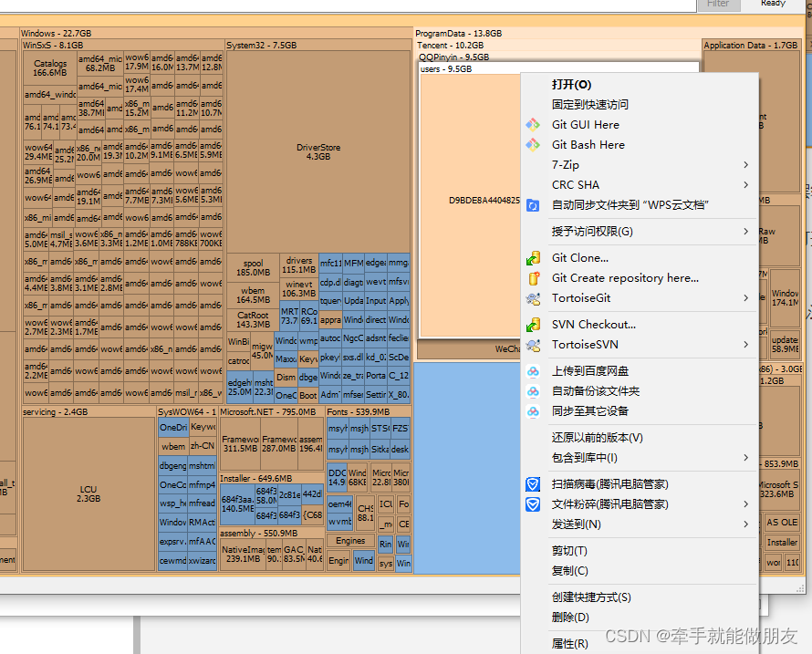The width and height of the screenshot is (812, 654).
Task: Click the Git Bash Here icon
Action: coord(533,145)
